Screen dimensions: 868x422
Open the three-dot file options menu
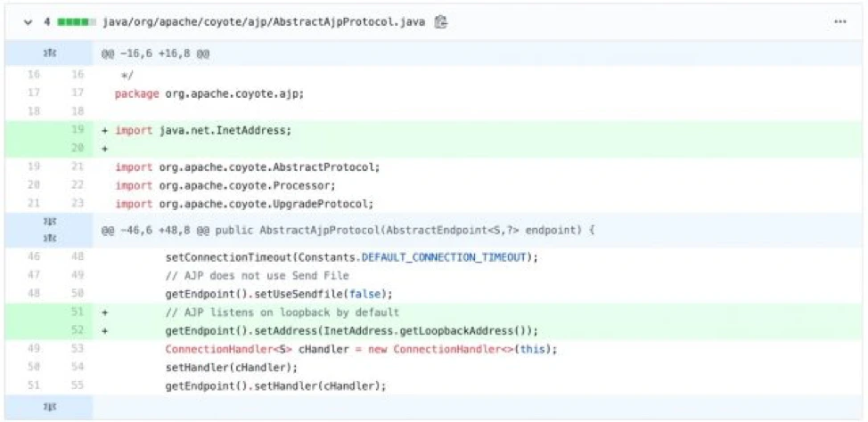(839, 21)
